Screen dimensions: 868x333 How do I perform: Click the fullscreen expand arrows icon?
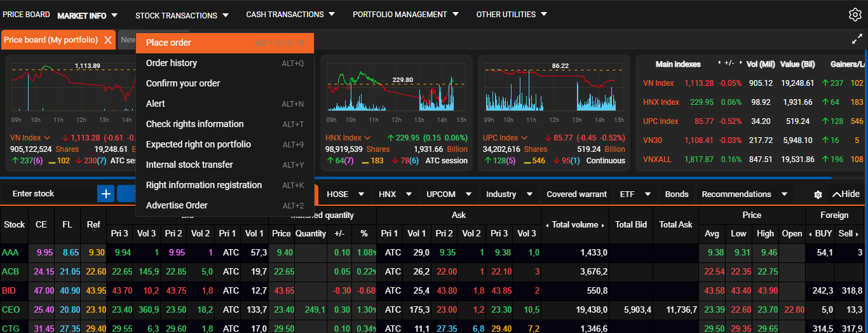click(857, 39)
